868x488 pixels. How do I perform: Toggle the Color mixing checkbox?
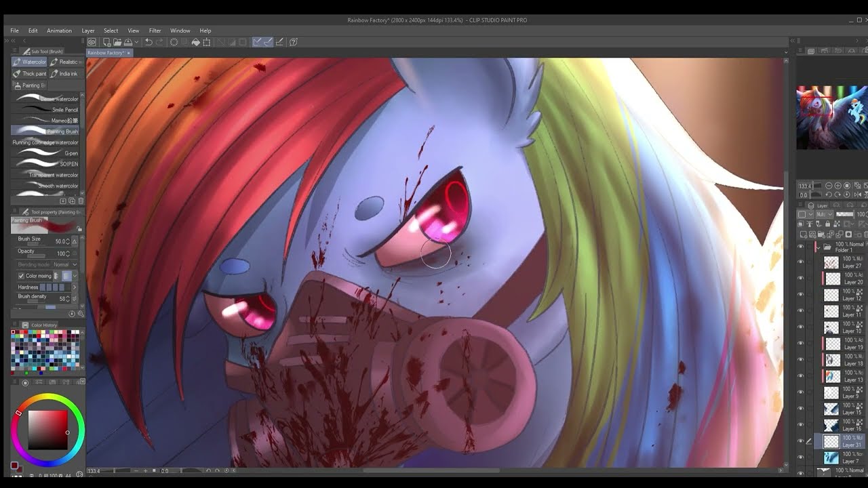(21, 276)
